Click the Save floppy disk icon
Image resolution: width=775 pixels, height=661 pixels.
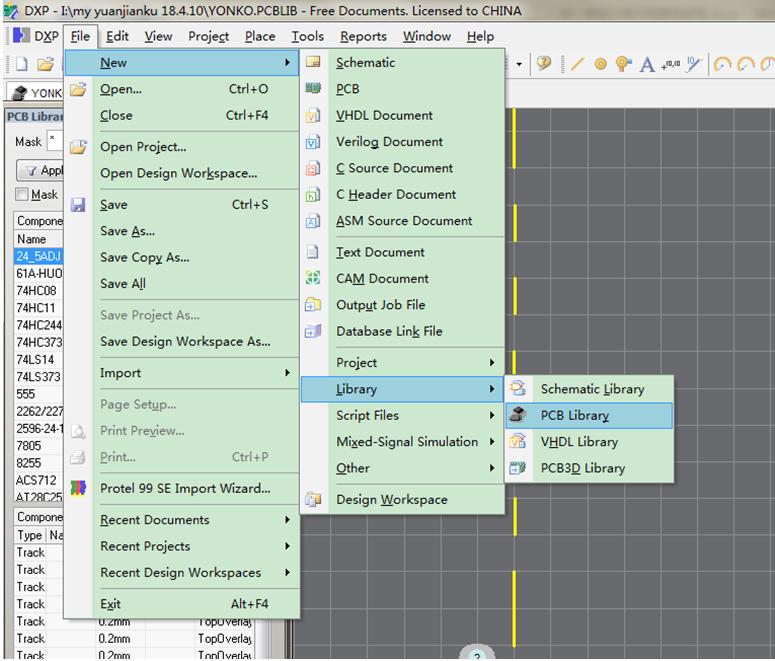78,204
